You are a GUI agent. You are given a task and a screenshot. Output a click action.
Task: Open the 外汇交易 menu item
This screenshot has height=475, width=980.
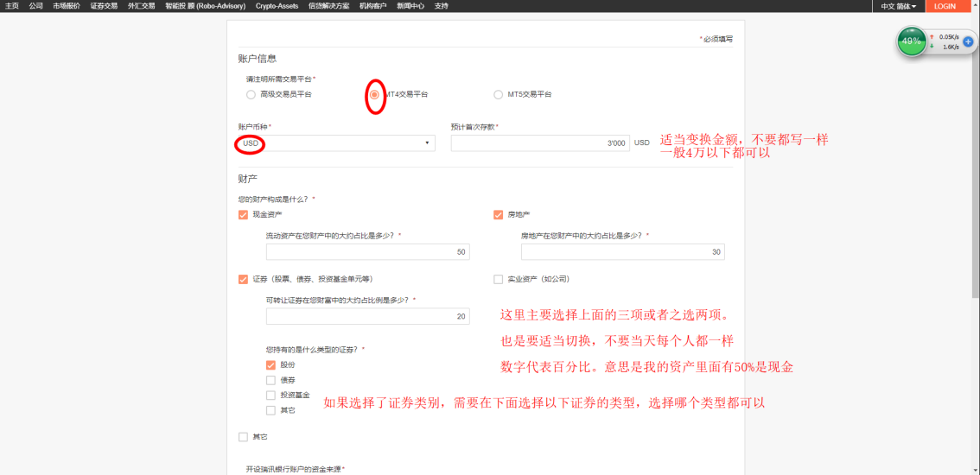coord(141,6)
